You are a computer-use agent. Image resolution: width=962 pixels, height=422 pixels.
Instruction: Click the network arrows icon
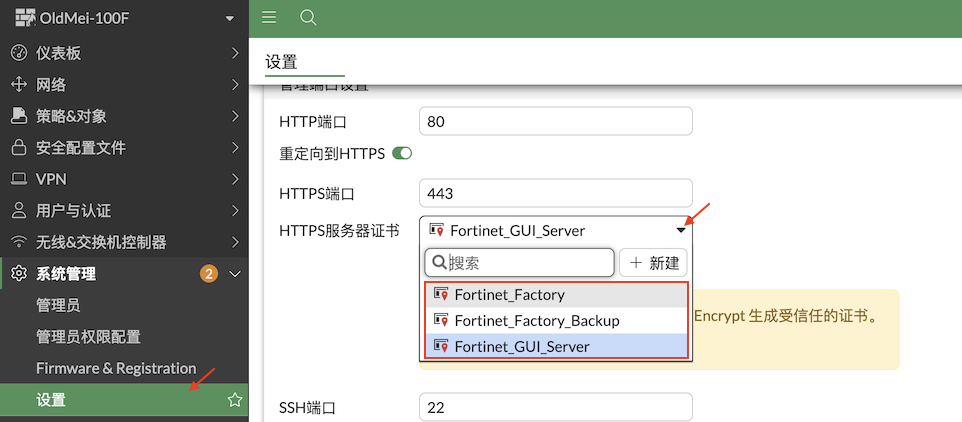[20, 85]
